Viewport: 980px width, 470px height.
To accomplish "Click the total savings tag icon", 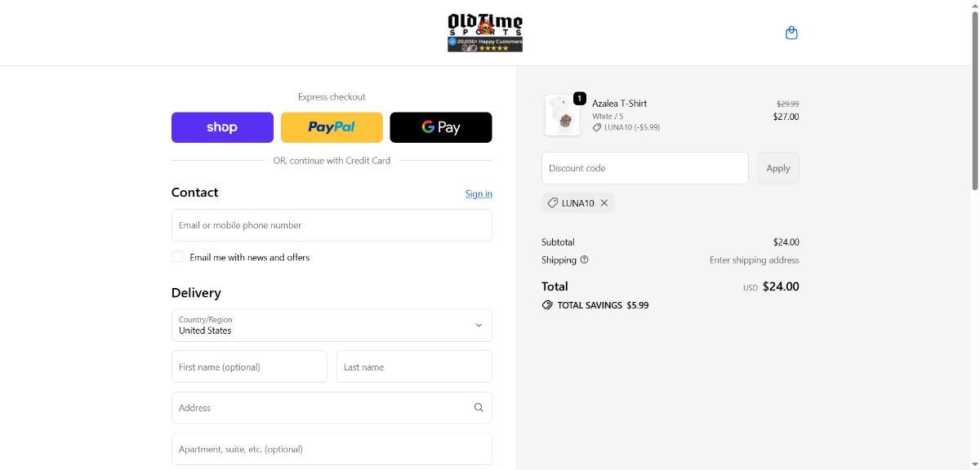I will click(x=547, y=305).
